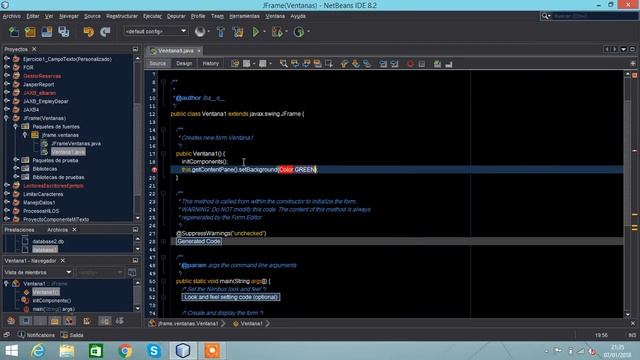640x360 pixels.
Task: Click the web browser globe toolbar icon
Action: pyautogui.click(x=200, y=32)
